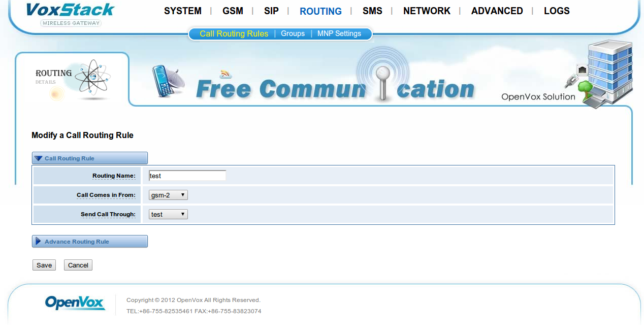Click the Call Comes in From label
Image resolution: width=644 pixels, height=335 pixels.
click(106, 195)
